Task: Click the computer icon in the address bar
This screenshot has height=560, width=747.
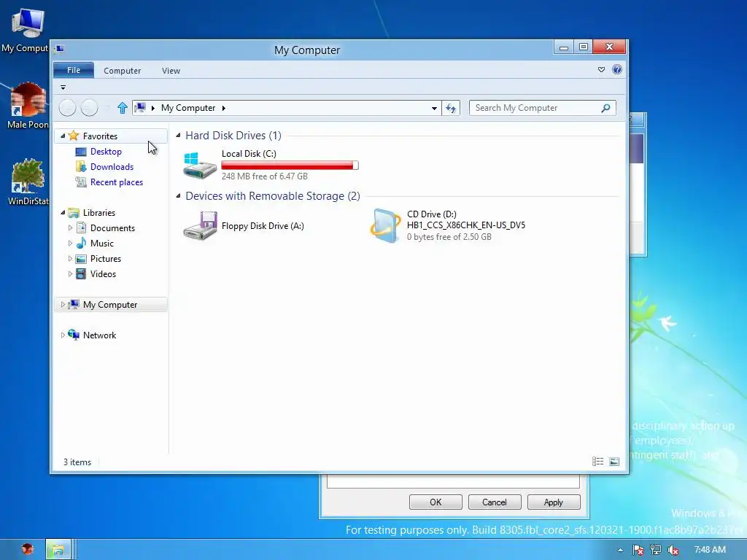Action: [140, 108]
